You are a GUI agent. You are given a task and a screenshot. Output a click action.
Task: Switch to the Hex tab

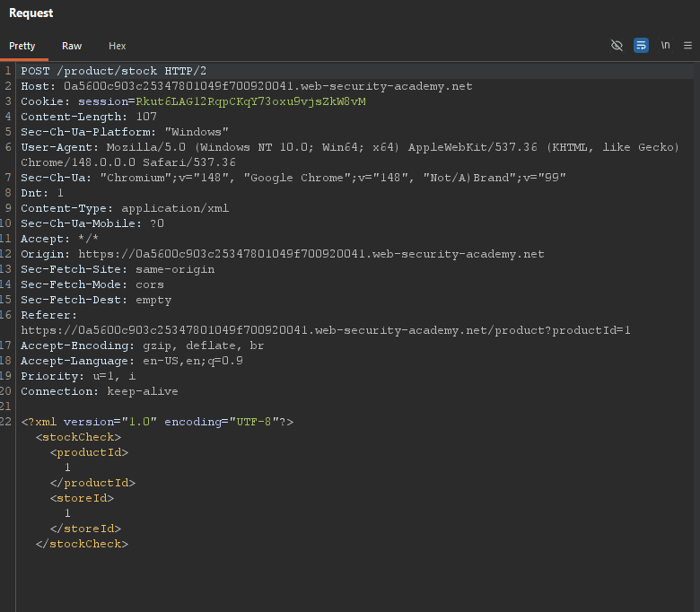(117, 46)
